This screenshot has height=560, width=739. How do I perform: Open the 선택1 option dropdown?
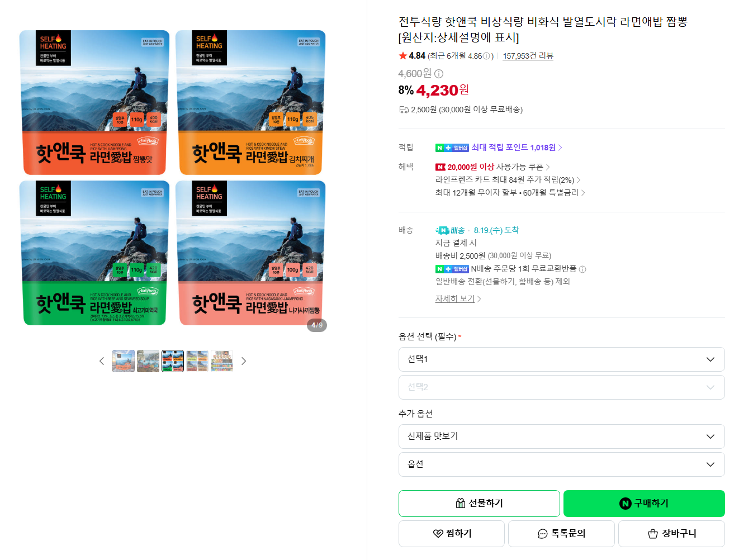tap(561, 359)
